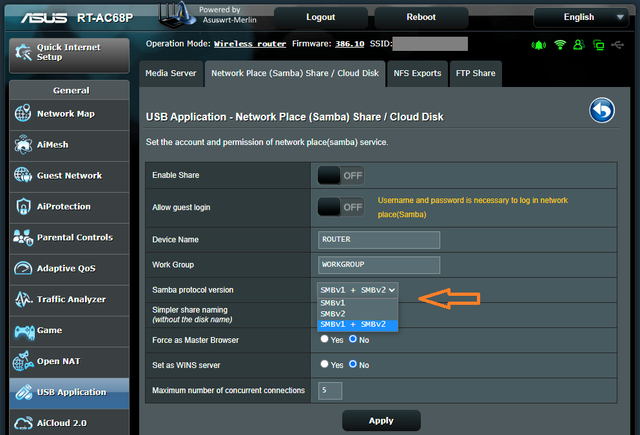Click the maximum concurrent connections field
640x435 pixels.
point(330,391)
